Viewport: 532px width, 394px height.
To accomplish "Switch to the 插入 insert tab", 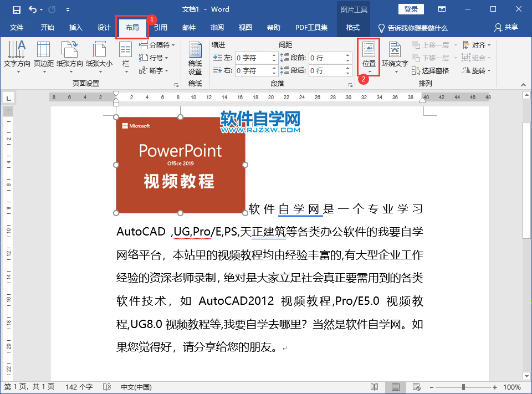I will (76, 28).
